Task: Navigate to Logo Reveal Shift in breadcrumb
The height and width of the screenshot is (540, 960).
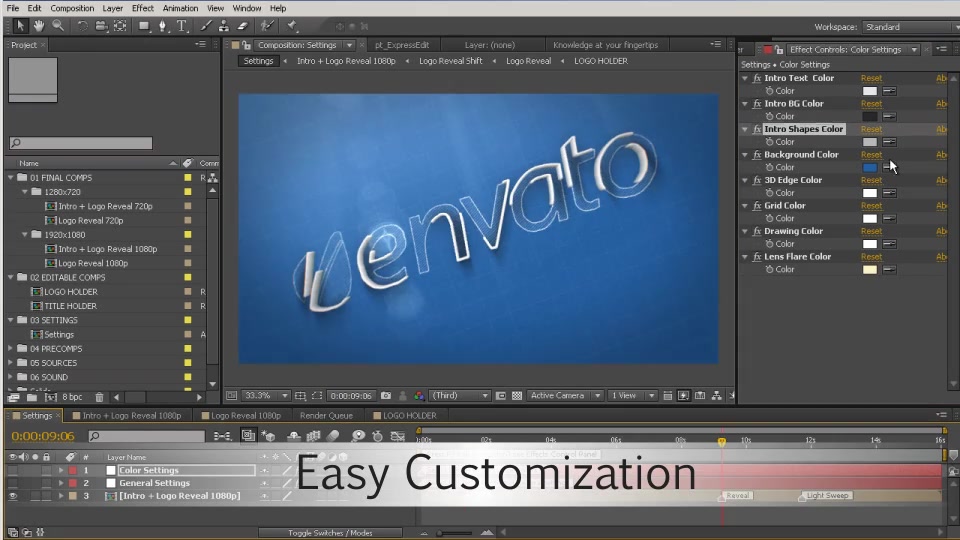Action: click(451, 61)
